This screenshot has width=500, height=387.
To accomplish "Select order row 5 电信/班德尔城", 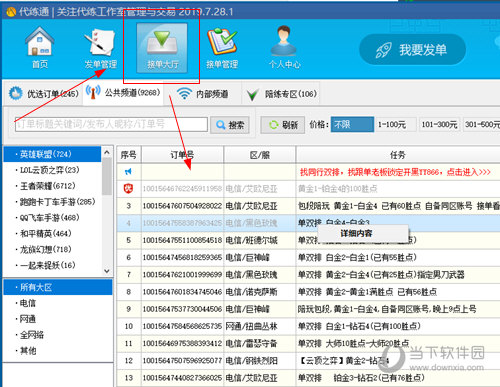I will (x=308, y=240).
